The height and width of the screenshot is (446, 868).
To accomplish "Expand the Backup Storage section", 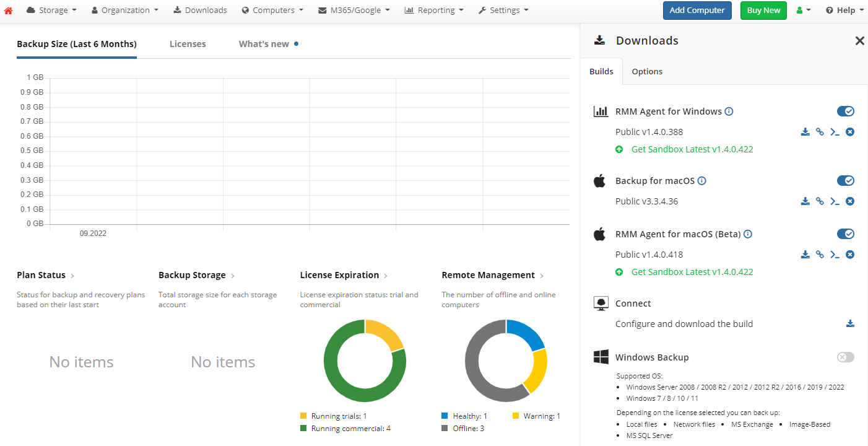I will point(196,275).
